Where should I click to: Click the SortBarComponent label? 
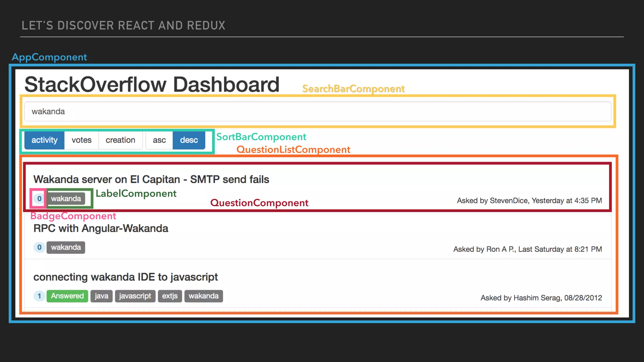261,137
